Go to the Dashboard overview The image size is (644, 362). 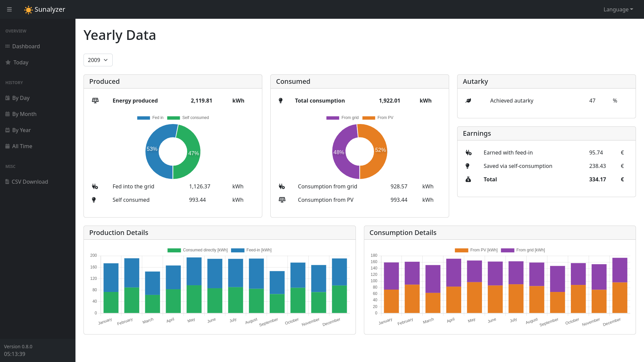click(x=26, y=46)
